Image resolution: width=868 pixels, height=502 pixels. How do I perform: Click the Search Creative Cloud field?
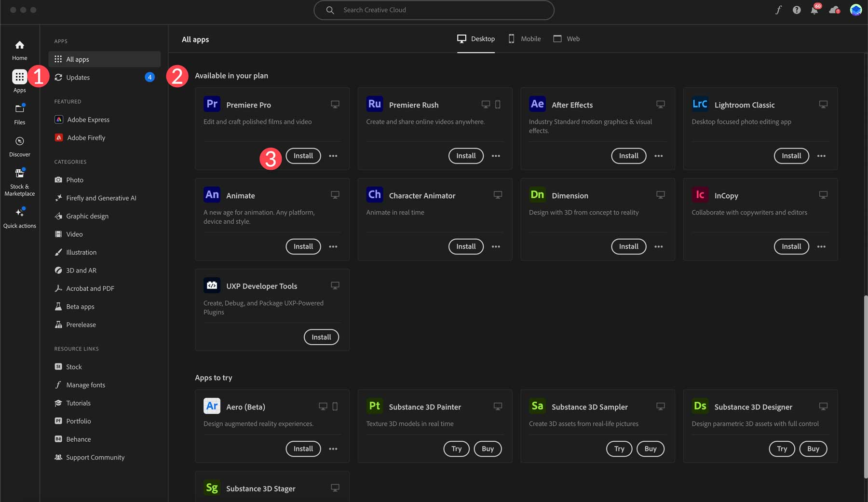pyautogui.click(x=434, y=10)
